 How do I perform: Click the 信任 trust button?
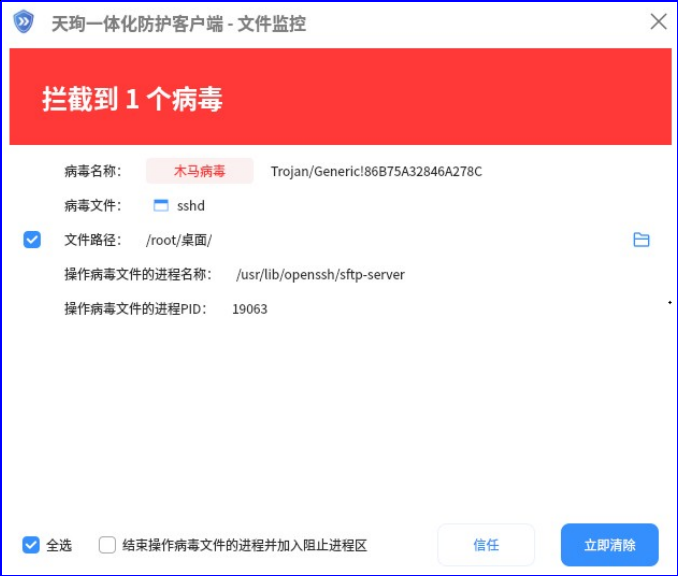point(486,545)
